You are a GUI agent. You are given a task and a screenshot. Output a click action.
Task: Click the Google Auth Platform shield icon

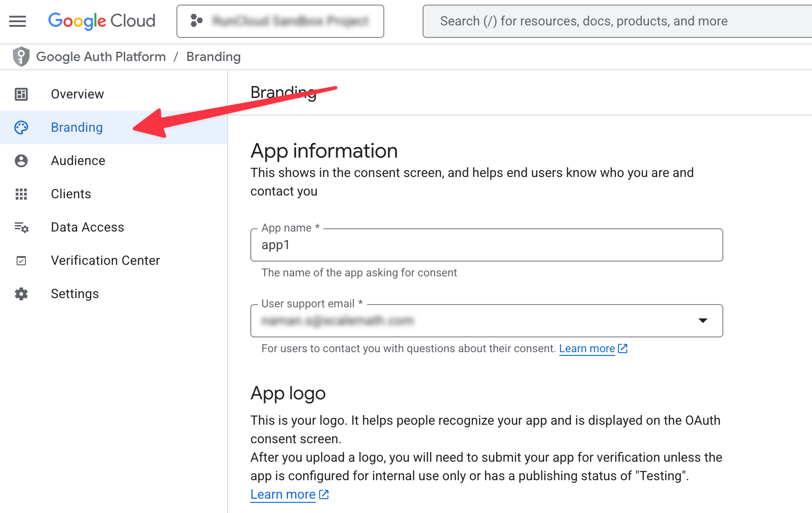point(21,57)
